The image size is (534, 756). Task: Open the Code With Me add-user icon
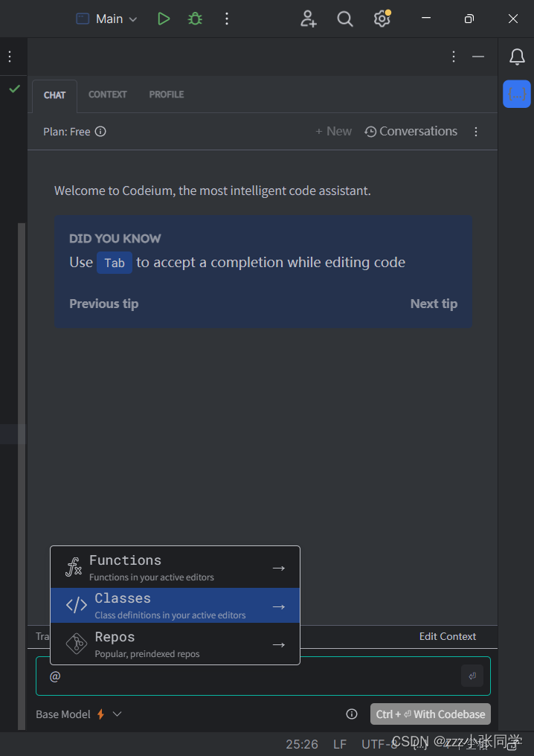coord(309,19)
